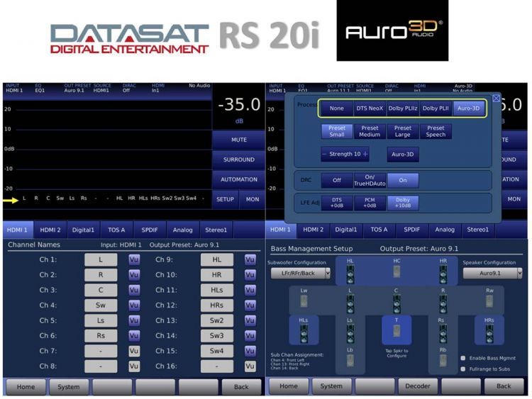The image size is (532, 399).
Task: Toggle Vu meter for Ch 1
Action: [134, 259]
